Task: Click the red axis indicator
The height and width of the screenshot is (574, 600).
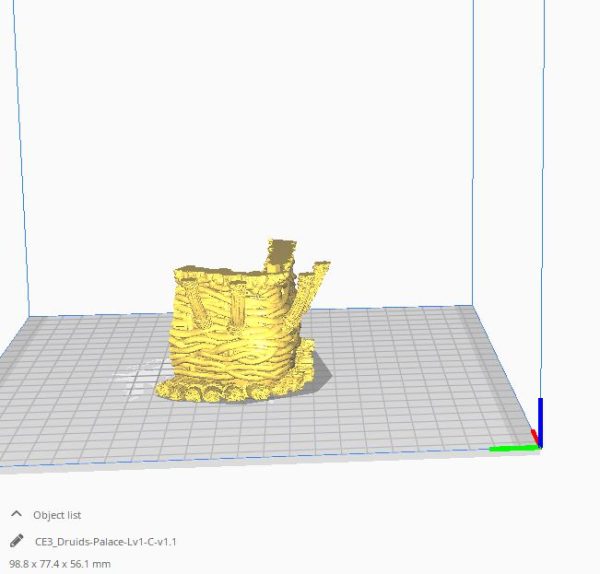Action: point(534,438)
